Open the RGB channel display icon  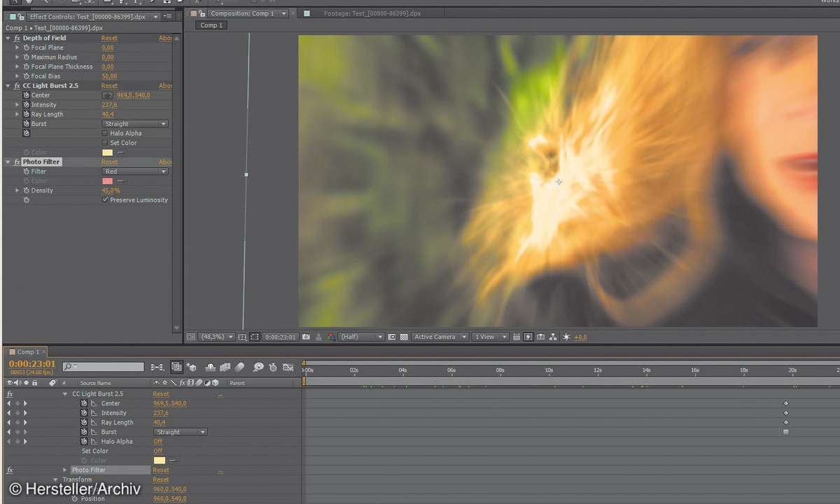(x=330, y=337)
